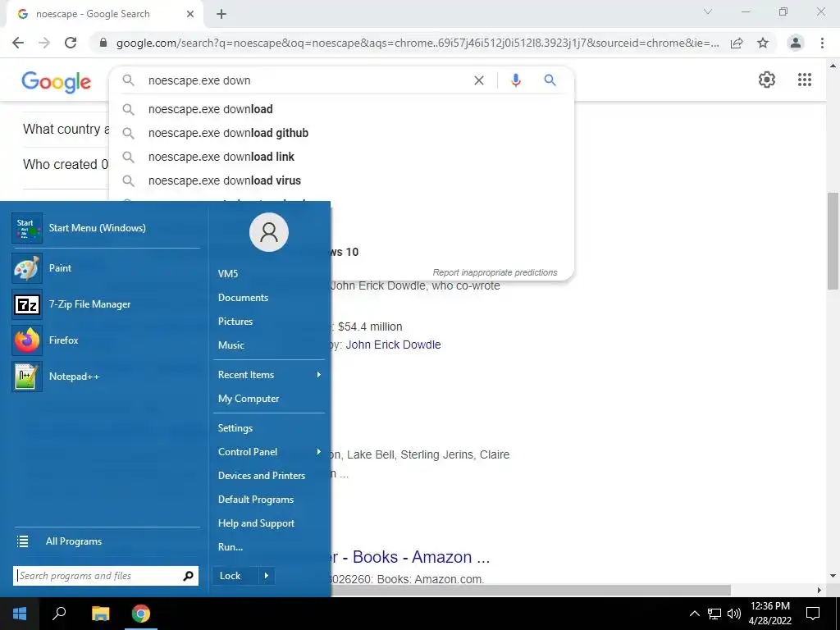Launch 7-Zip File Manager
Viewport: 840px width, 630px height.
106,304
